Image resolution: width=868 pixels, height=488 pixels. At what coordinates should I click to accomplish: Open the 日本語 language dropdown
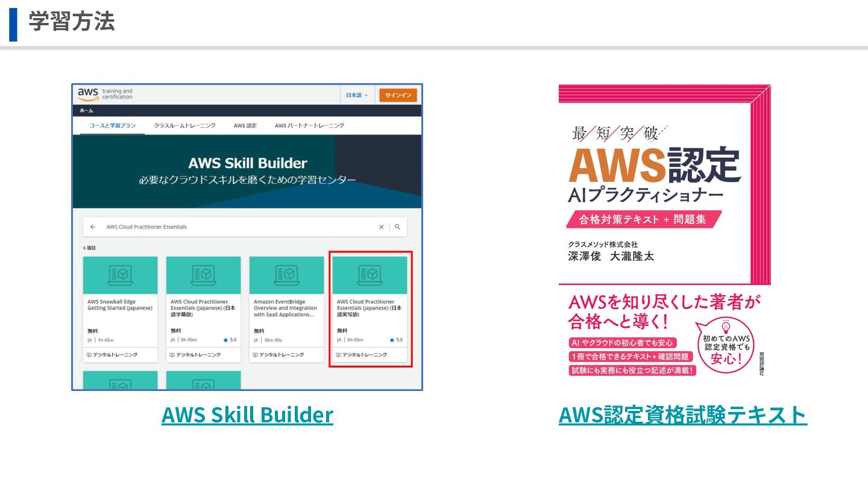(x=357, y=95)
